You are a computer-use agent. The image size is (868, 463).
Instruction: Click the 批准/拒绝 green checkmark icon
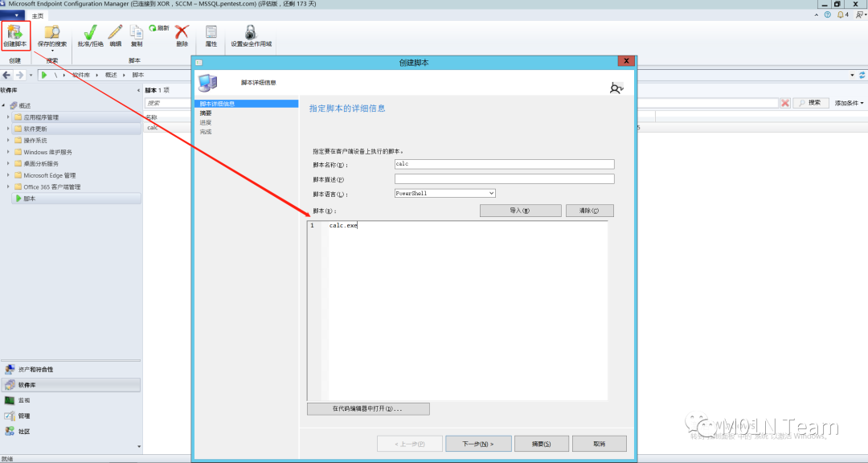[x=90, y=32]
